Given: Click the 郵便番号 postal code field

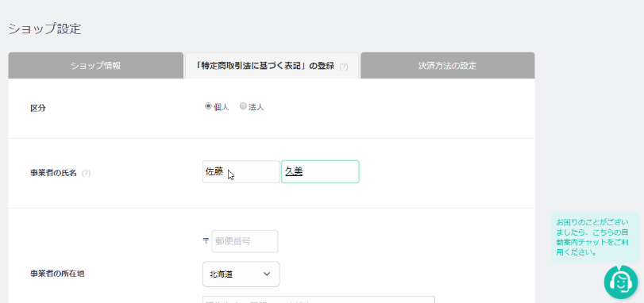Looking at the screenshot, I should [x=245, y=241].
